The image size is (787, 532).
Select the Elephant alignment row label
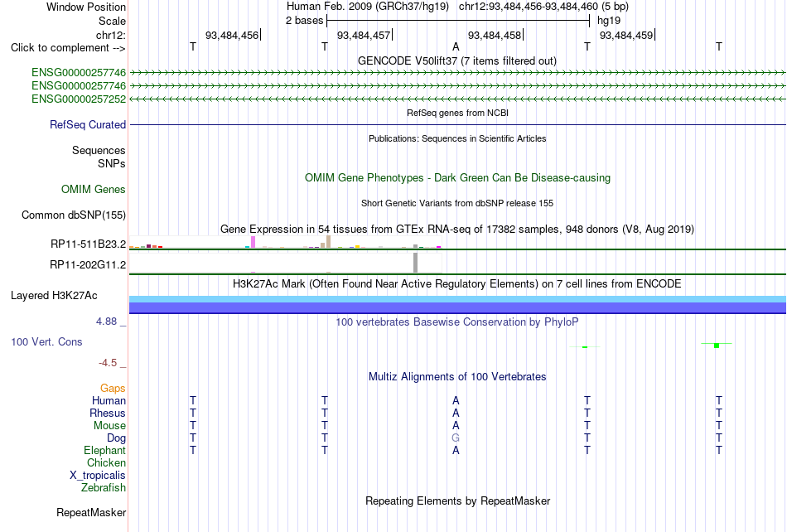[105, 450]
